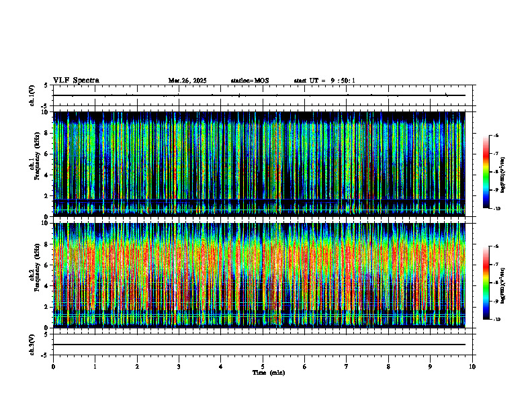Image resolution: width=532 pixels, height=411 pixels.
Task: Click the ch.1 spectrogram color bar
Action: click(486, 172)
